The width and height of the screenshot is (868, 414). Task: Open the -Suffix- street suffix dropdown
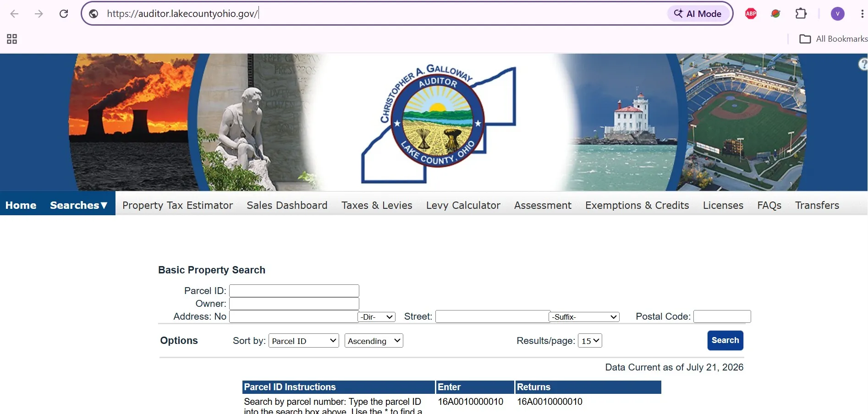point(584,317)
